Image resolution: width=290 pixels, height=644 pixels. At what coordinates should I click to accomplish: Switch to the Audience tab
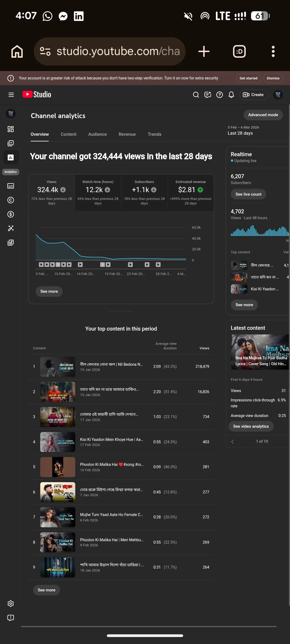coord(97,134)
